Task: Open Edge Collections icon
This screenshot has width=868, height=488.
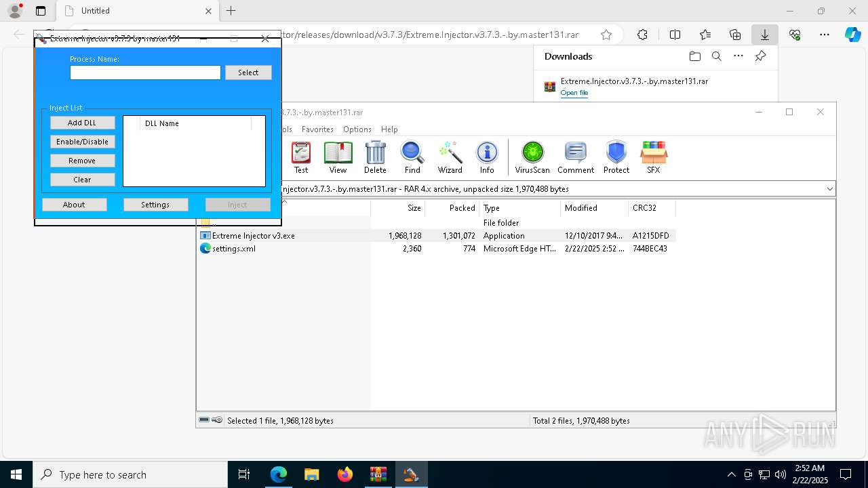Action: tap(735, 35)
